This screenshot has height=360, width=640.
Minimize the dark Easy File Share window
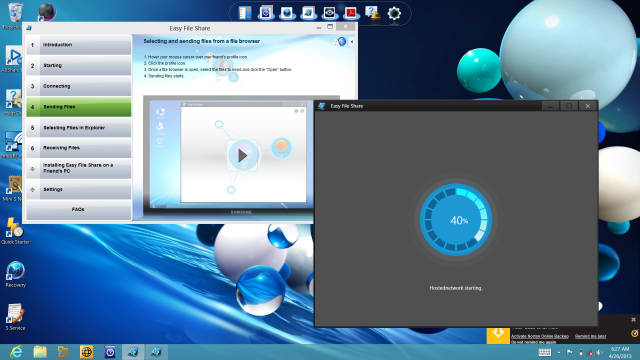[x=550, y=106]
